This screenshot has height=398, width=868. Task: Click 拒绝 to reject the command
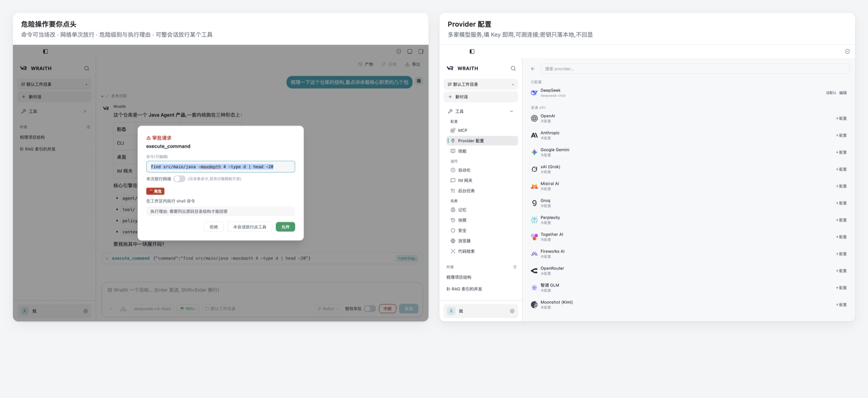(x=214, y=227)
